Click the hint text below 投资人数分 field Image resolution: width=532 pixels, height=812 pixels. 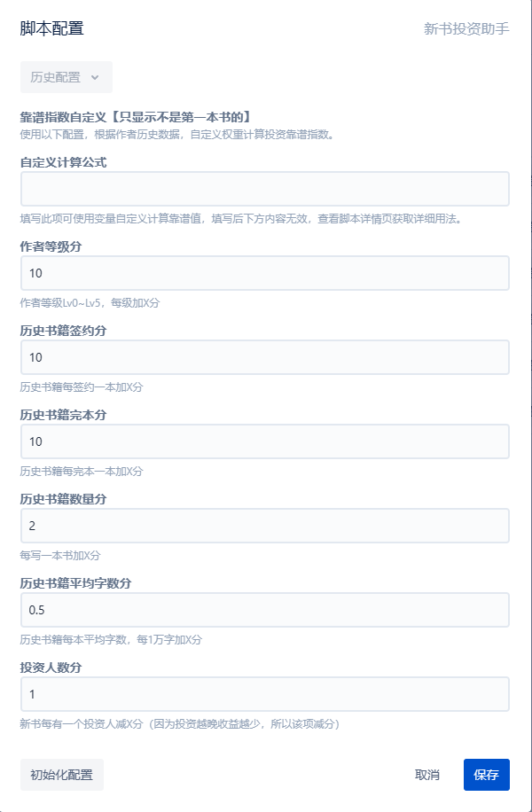click(180, 724)
